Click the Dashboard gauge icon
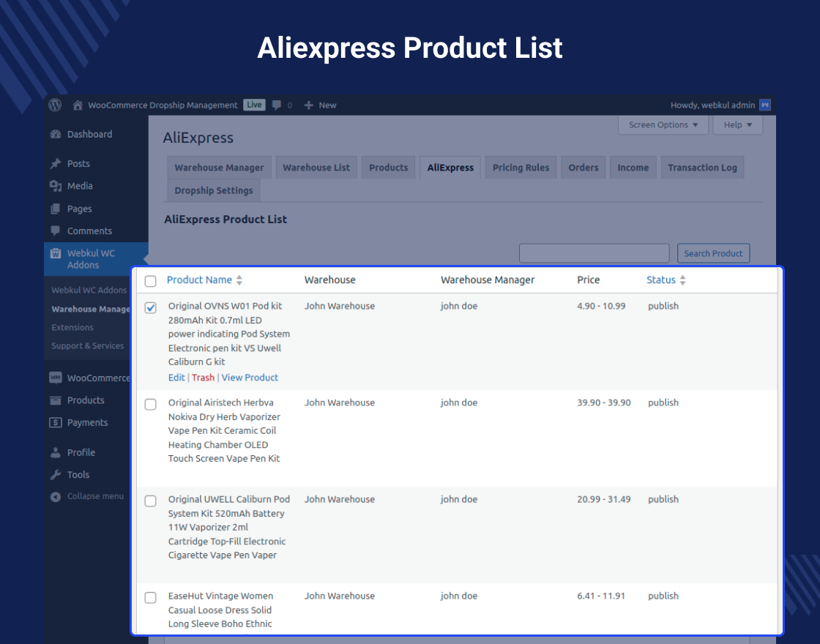The image size is (820, 644). pos(56,135)
